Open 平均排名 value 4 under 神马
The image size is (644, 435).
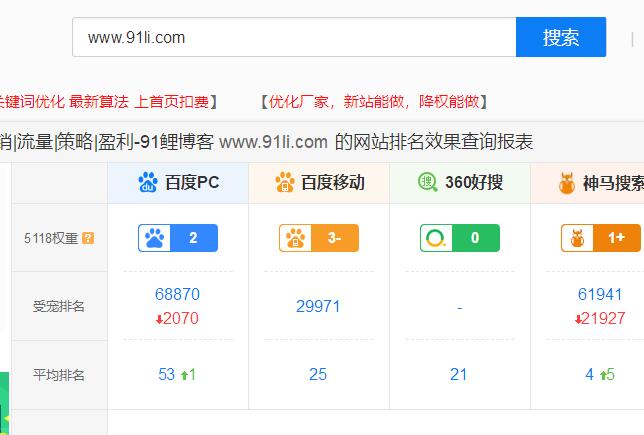point(589,375)
